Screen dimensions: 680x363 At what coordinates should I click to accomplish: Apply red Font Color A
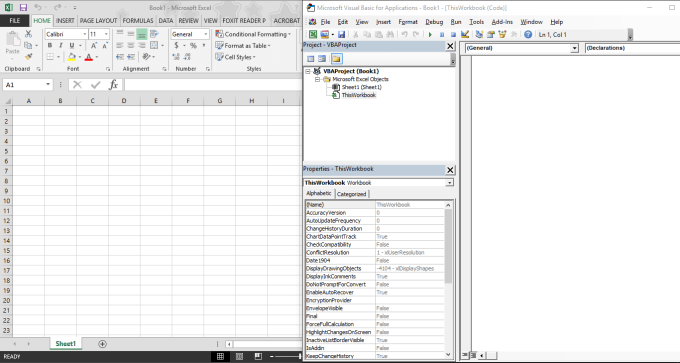click(x=89, y=57)
